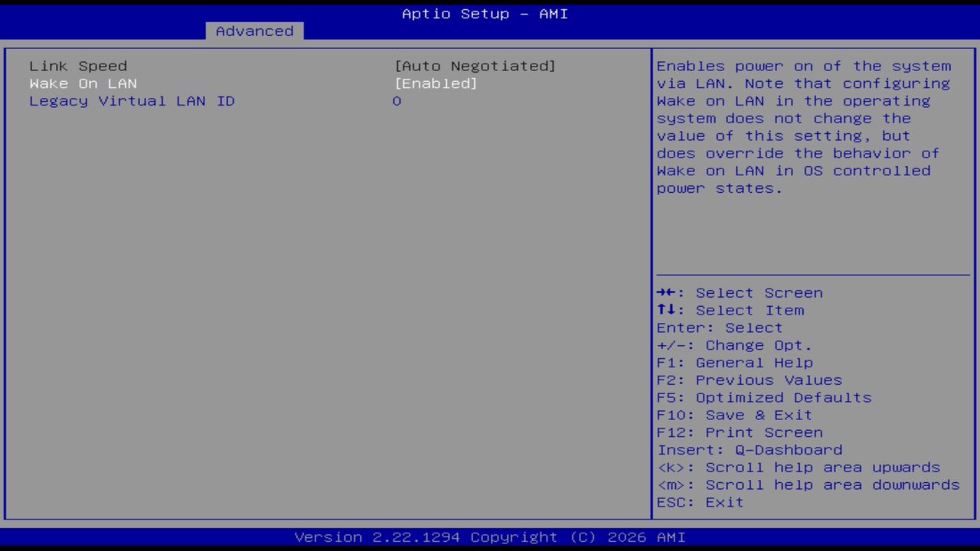Edit the Legacy Virtual LAN ID value 0

[x=397, y=100]
